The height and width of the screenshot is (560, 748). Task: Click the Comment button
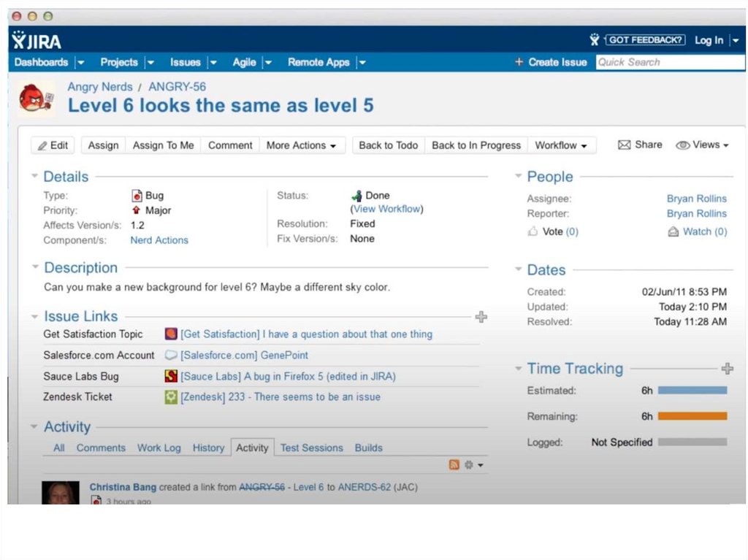coord(230,145)
